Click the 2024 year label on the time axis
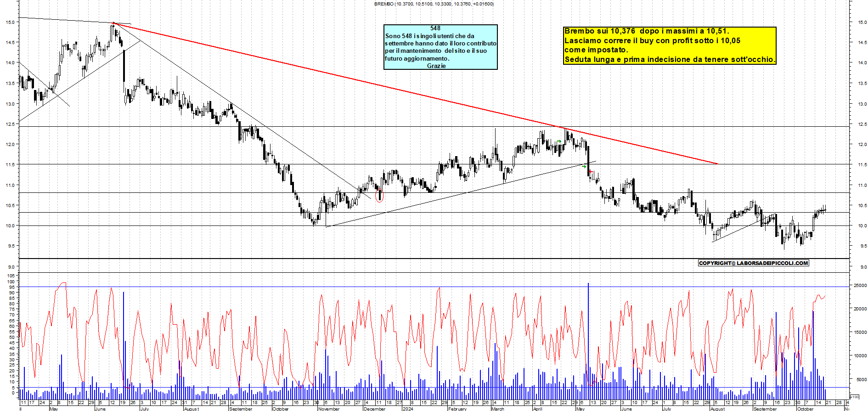This screenshot has width=868, height=411. [x=408, y=409]
